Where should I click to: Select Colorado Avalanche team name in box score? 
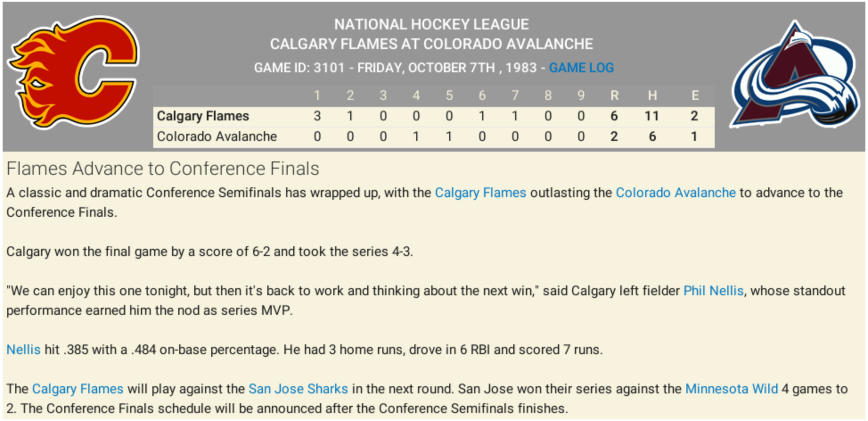pos(217,136)
